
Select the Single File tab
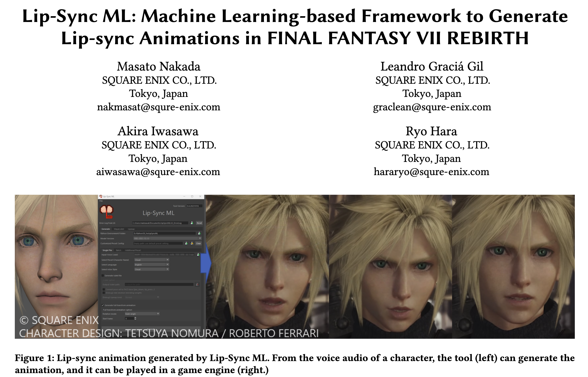click(107, 250)
